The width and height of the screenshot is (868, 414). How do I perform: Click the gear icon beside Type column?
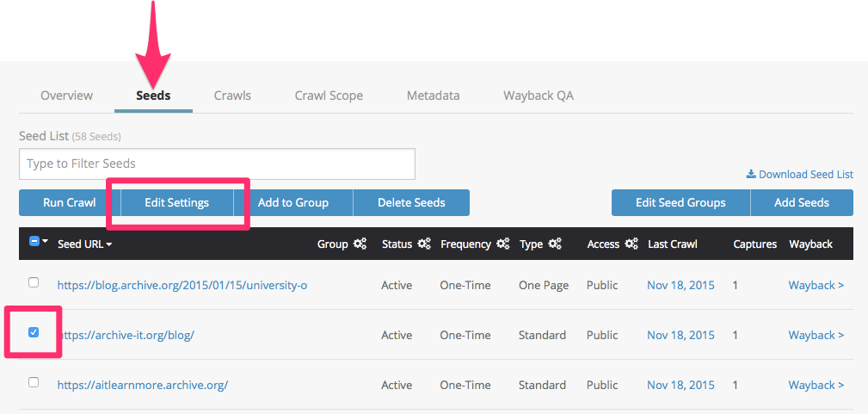pos(554,244)
